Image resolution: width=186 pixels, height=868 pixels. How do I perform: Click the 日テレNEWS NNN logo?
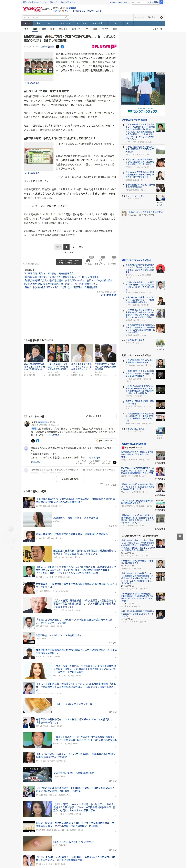(x=104, y=46)
